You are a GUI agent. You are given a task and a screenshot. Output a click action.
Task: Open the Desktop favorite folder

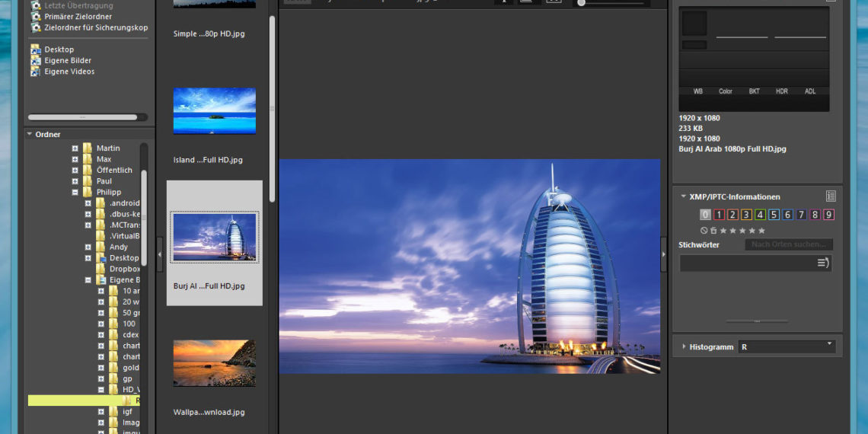point(53,49)
